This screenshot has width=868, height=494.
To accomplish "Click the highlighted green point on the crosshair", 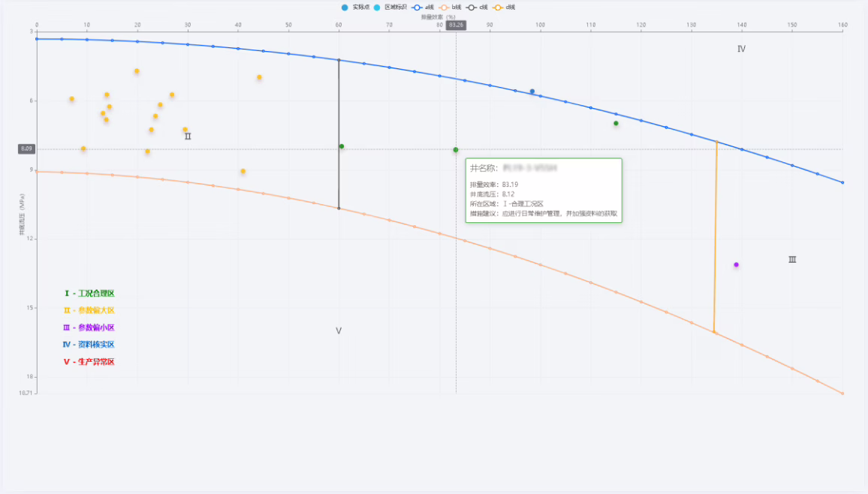I will (x=456, y=149).
